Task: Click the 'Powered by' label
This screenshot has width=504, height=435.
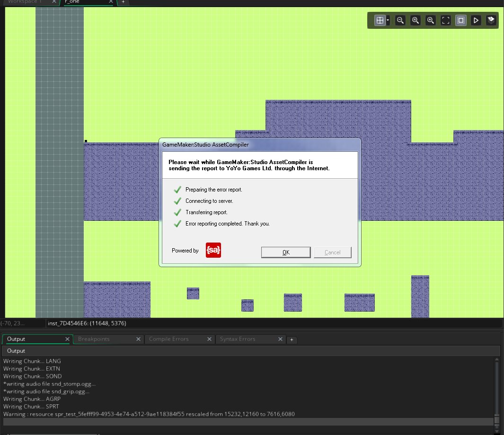Action: (185, 251)
